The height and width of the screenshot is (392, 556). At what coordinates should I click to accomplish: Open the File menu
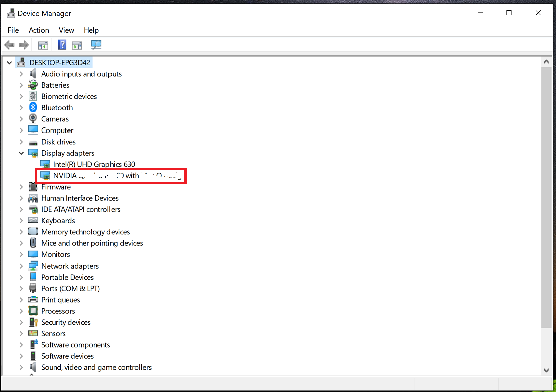click(x=13, y=30)
